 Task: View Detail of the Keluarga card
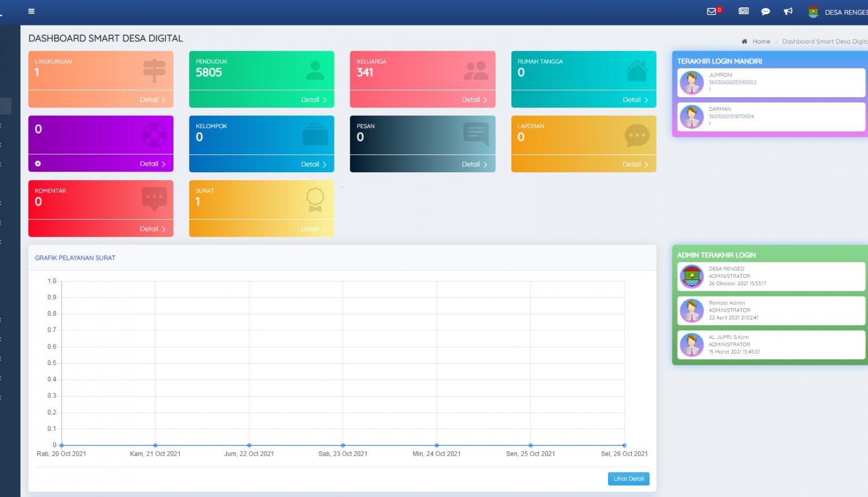474,100
